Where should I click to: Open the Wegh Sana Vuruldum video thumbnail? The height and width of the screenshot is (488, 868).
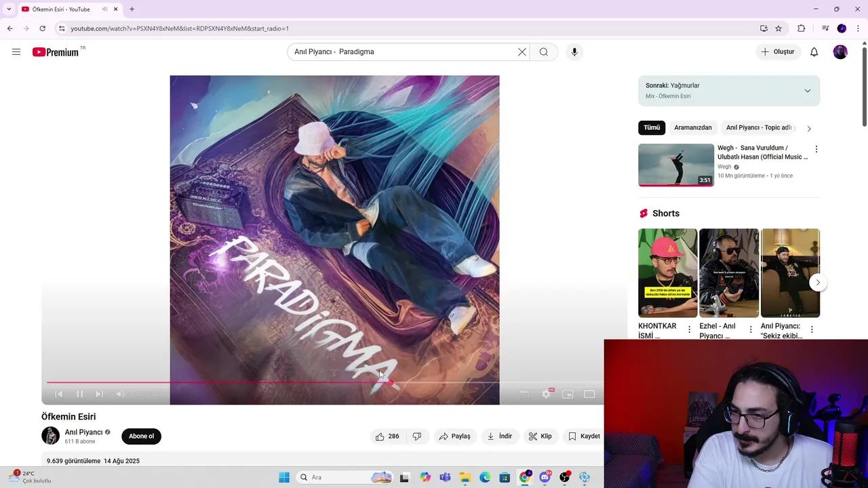pos(676,165)
